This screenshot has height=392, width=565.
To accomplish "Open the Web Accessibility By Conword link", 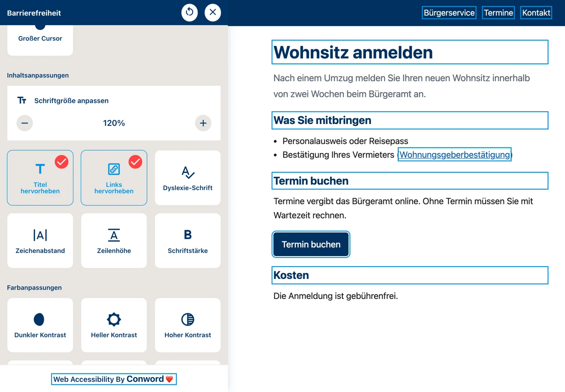I will (x=114, y=379).
